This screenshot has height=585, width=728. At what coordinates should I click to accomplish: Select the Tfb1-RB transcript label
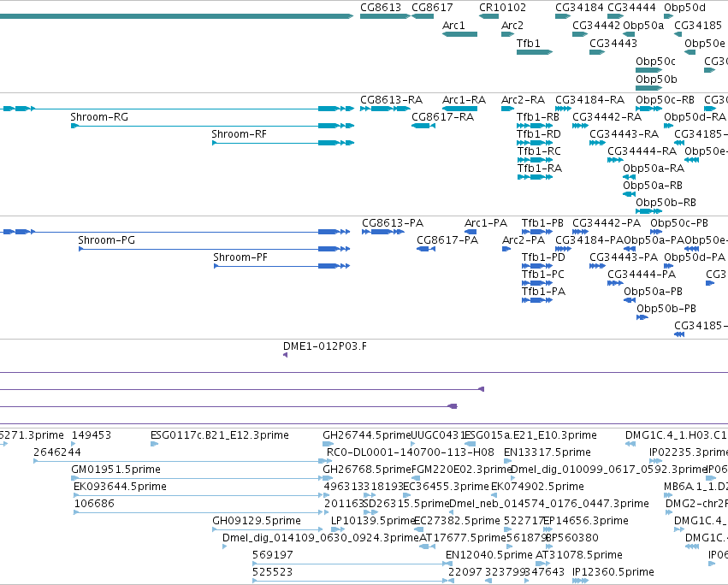click(538, 117)
